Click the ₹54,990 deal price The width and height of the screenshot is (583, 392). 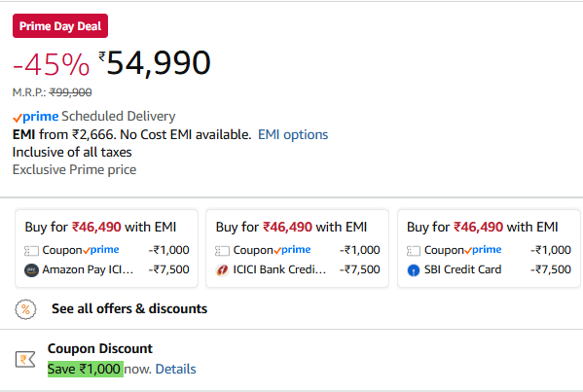pos(155,62)
